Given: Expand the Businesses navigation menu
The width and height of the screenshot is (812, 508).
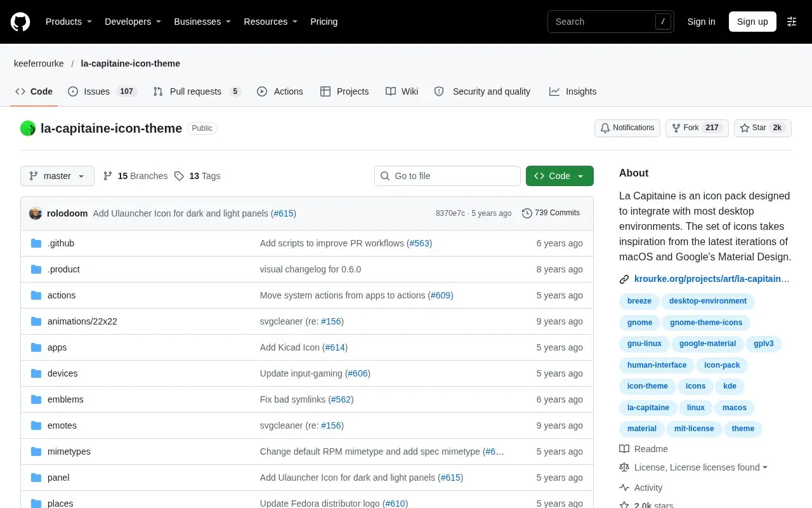Looking at the screenshot, I should coord(202,22).
